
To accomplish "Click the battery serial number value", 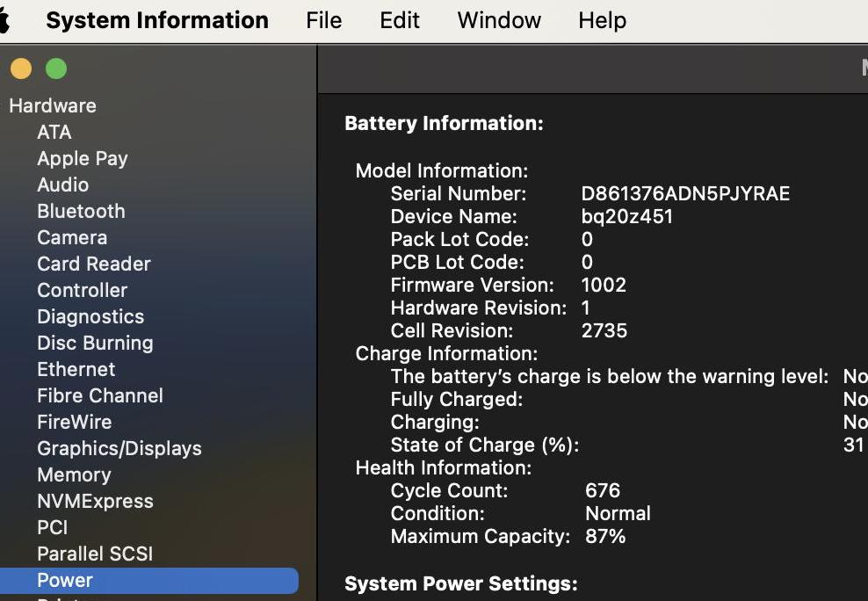I will 685,193.
